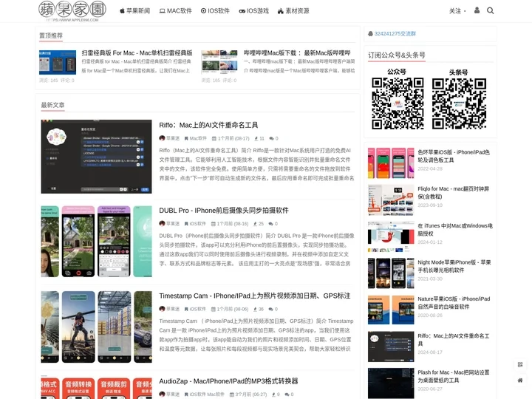Click the comment icon on Riffo post

271,138
